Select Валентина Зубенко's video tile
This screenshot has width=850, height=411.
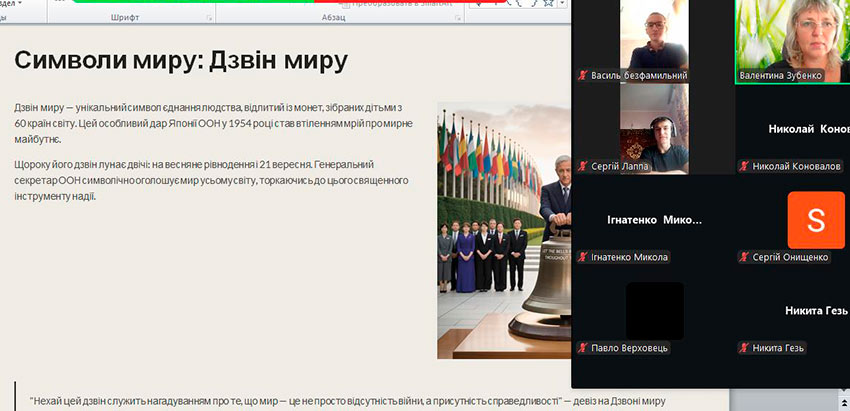(790, 38)
